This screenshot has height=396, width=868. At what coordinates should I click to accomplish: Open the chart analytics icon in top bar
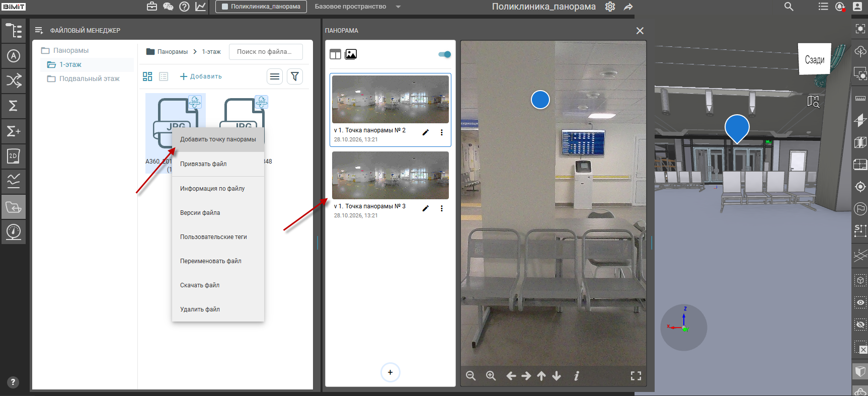click(x=200, y=7)
